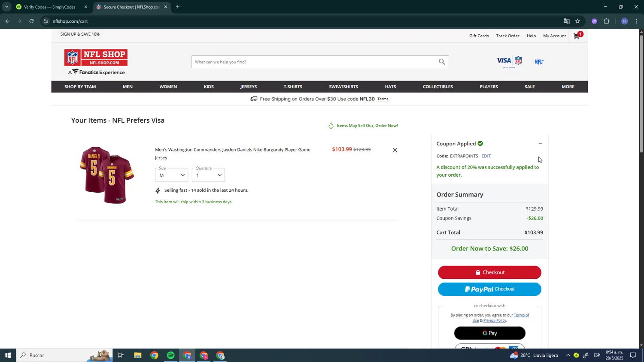Open the shopping cart icon
The height and width of the screenshot is (362, 644).
tap(578, 36)
